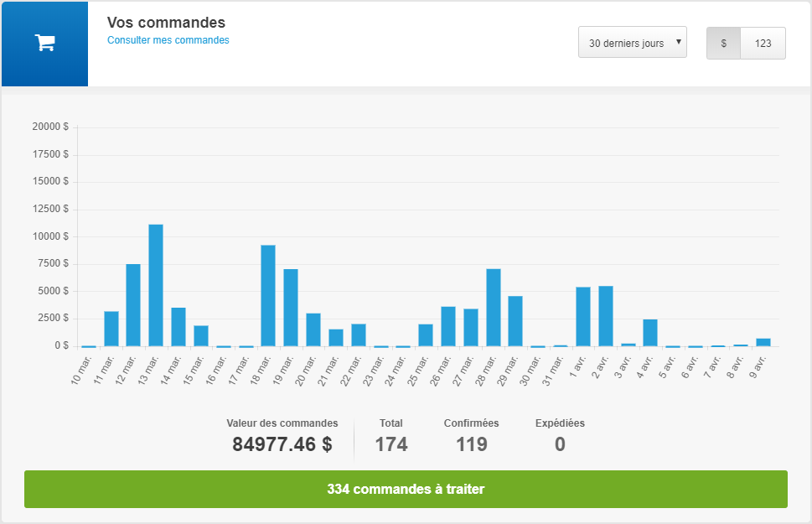Click the 22 mar. chart bar
Screen dimensions: 812x524
[x=359, y=335]
